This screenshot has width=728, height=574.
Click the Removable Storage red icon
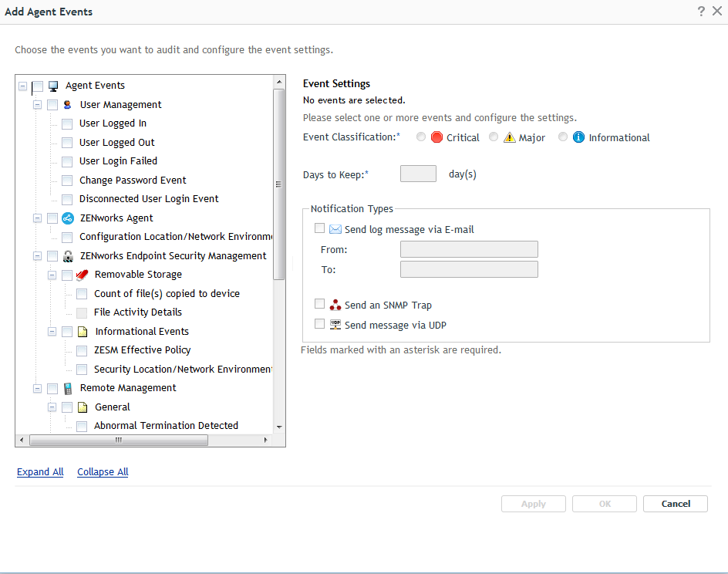(x=83, y=275)
